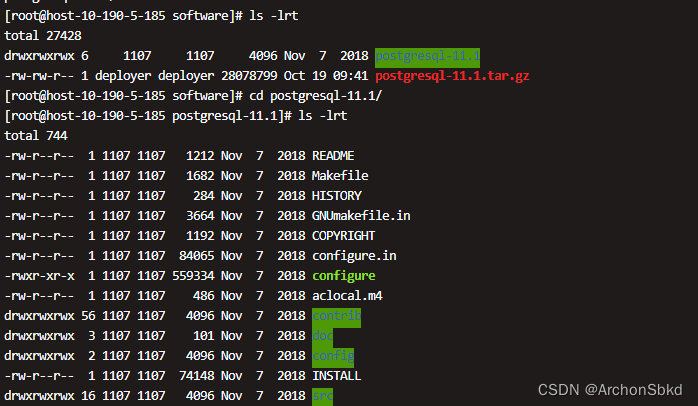The image size is (698, 406).
Task: Click the COPYRIGHT file name
Action: coord(344,236)
